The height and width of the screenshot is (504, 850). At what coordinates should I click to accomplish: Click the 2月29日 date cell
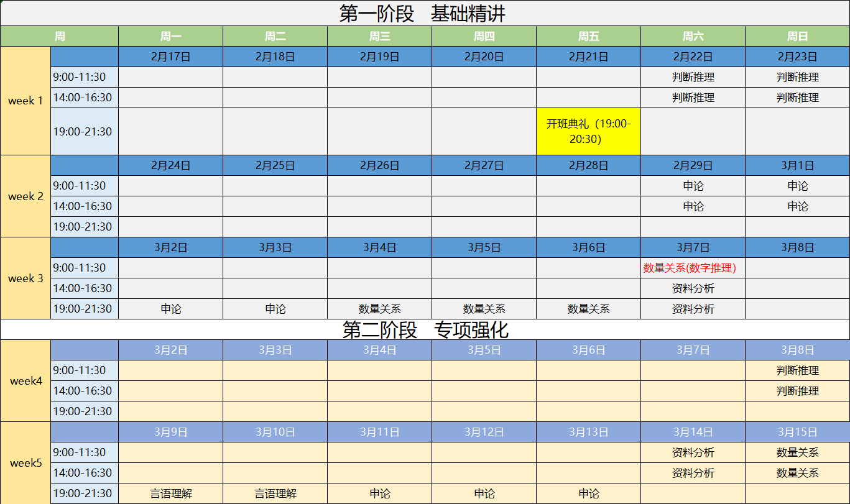tap(693, 165)
